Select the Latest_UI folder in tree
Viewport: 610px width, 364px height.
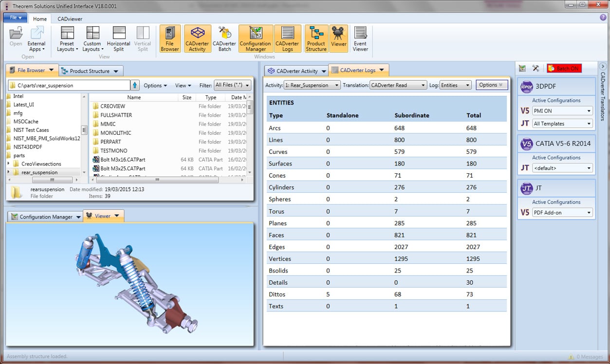[24, 105]
